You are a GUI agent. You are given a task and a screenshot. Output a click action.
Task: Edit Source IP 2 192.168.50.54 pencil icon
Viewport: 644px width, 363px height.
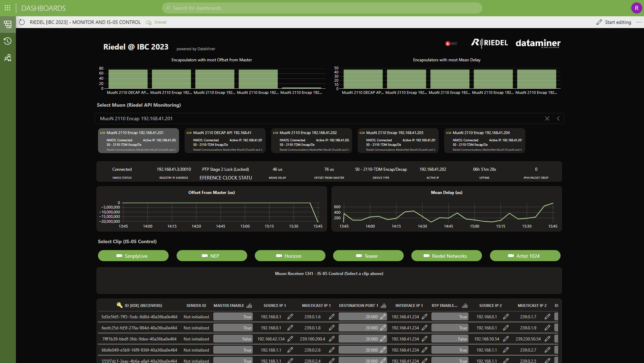[x=506, y=339]
